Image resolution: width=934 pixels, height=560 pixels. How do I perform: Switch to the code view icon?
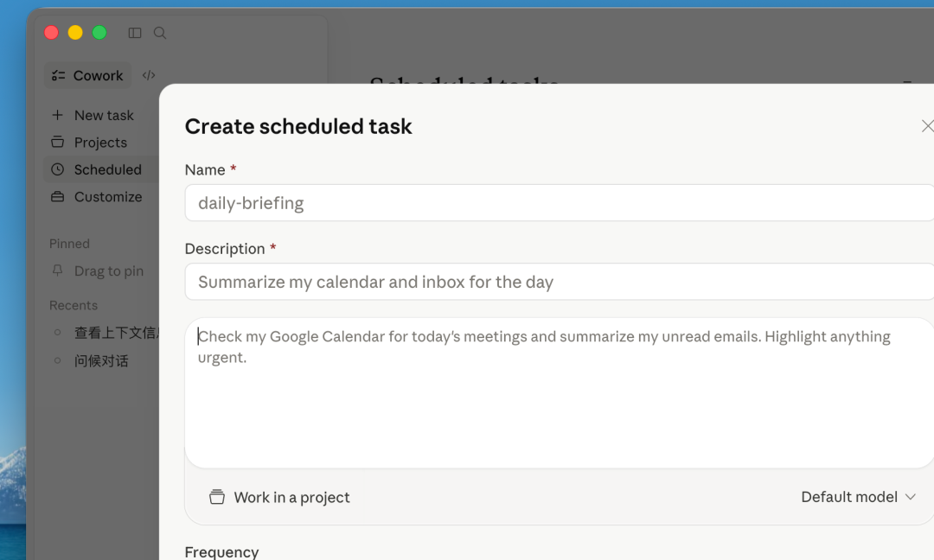[x=149, y=75]
